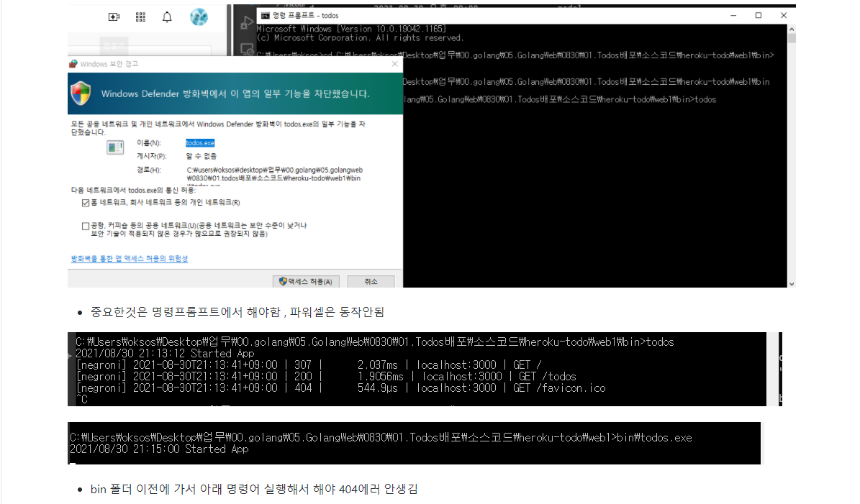Click the 'GET /favicon.ico' 404 log line
Viewport: 860px width, 504px height.
click(341, 388)
